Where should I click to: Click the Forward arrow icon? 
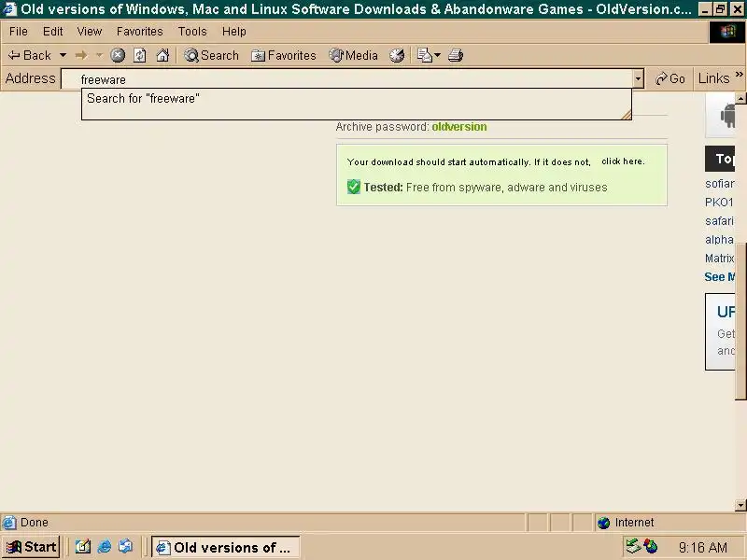81,55
